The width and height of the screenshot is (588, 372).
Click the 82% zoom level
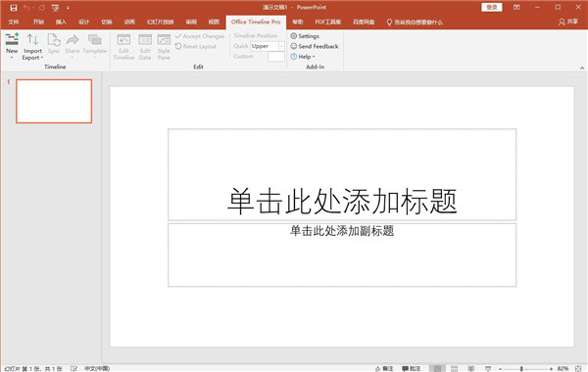tap(563, 369)
